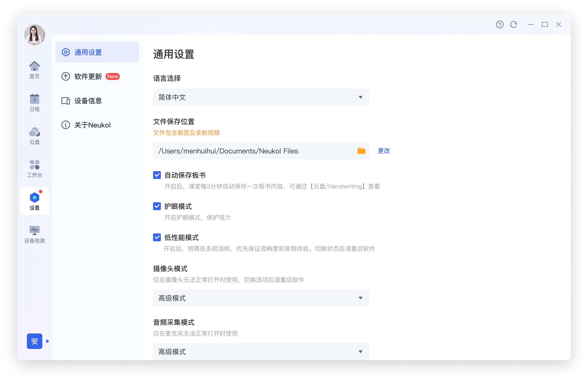Click the 摄像头模式 heading
The width and height of the screenshot is (588, 381).
pos(171,269)
